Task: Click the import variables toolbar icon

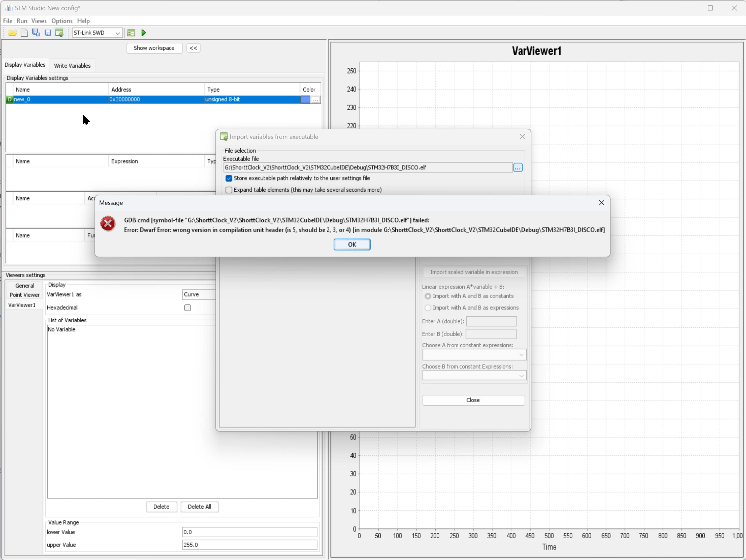Action: pyautogui.click(x=60, y=33)
